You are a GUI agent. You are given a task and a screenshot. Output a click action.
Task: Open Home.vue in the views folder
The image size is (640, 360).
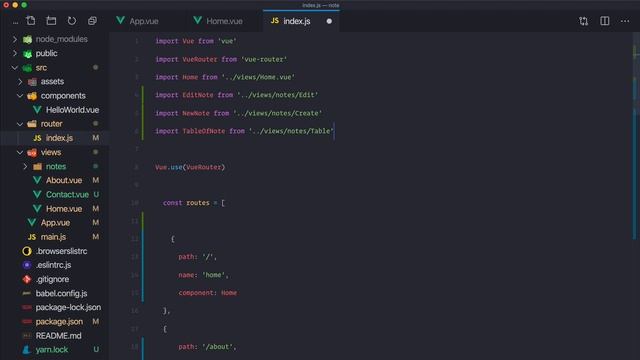click(64, 209)
